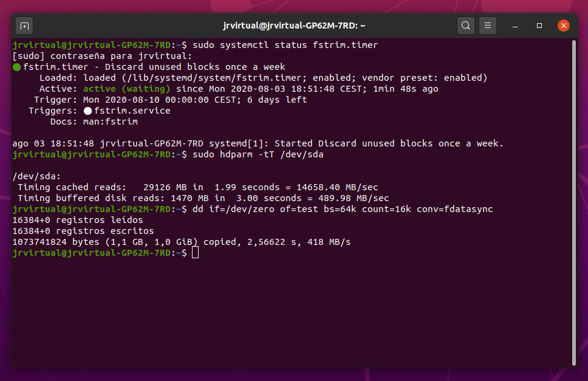Click the cursor block at the last prompt

195,253
